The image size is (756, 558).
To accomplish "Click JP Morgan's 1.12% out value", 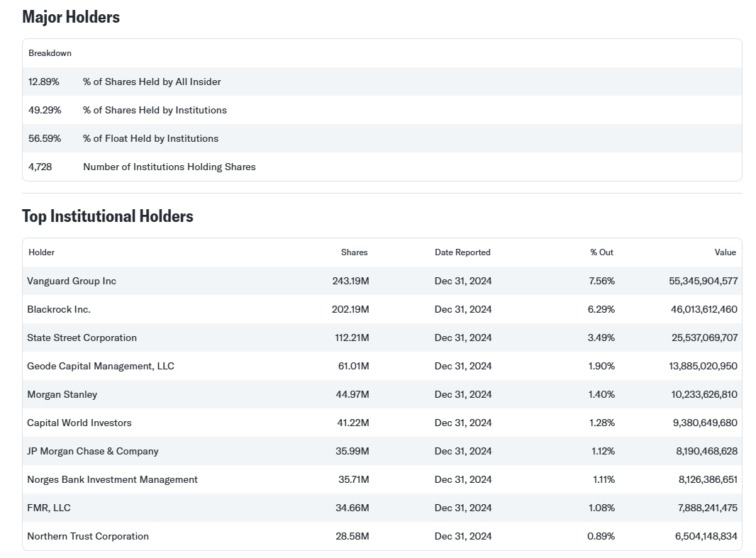I will coord(603,451).
